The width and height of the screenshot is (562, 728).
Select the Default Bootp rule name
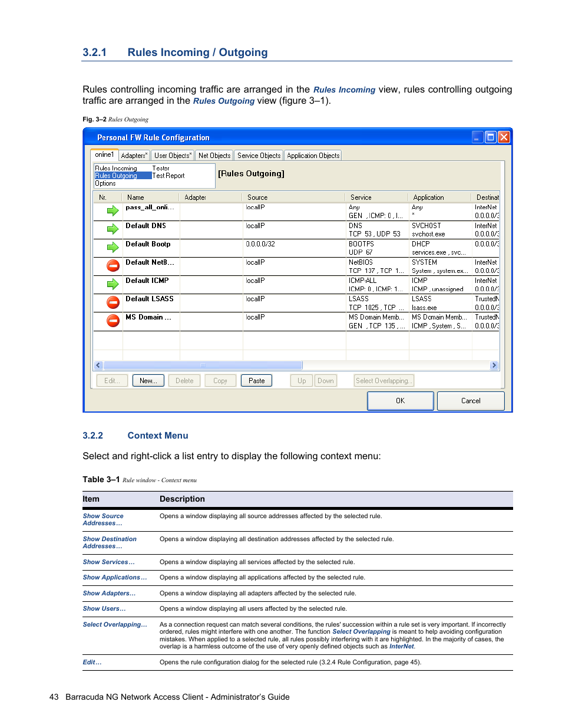pos(148,244)
